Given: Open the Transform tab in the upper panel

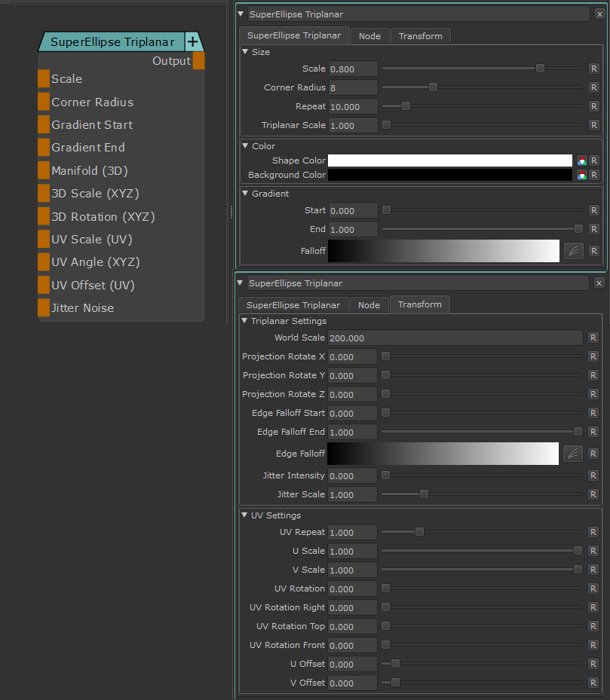Looking at the screenshot, I should 421,36.
